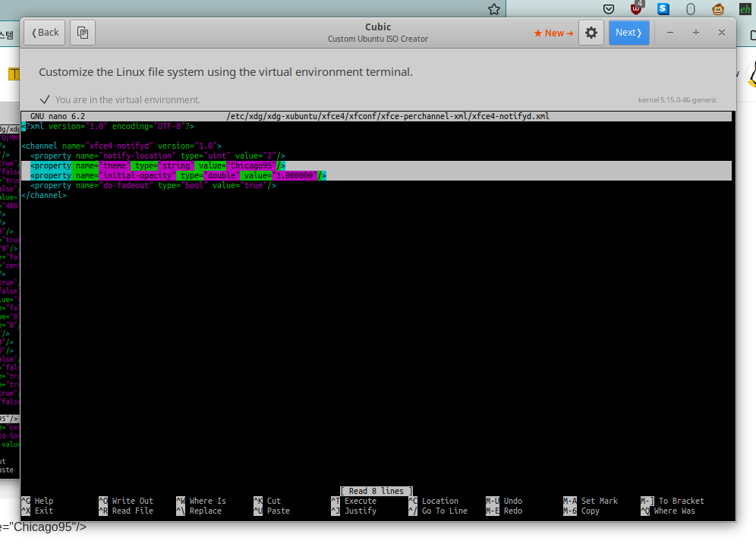Click the M-6 Copy shortcut
The height and width of the screenshot is (544, 756).
581,511
